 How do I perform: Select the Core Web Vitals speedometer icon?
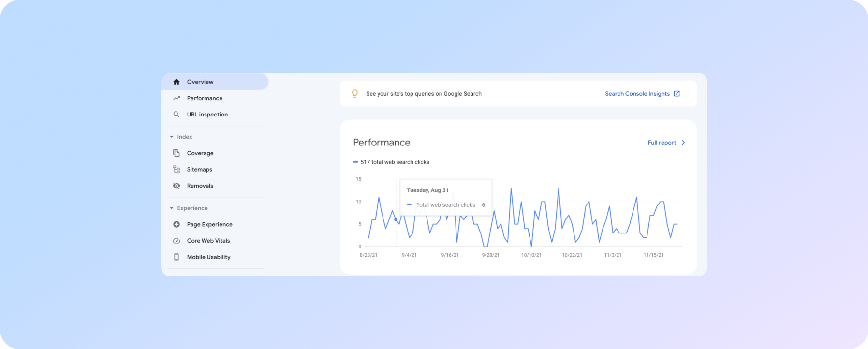tap(177, 240)
